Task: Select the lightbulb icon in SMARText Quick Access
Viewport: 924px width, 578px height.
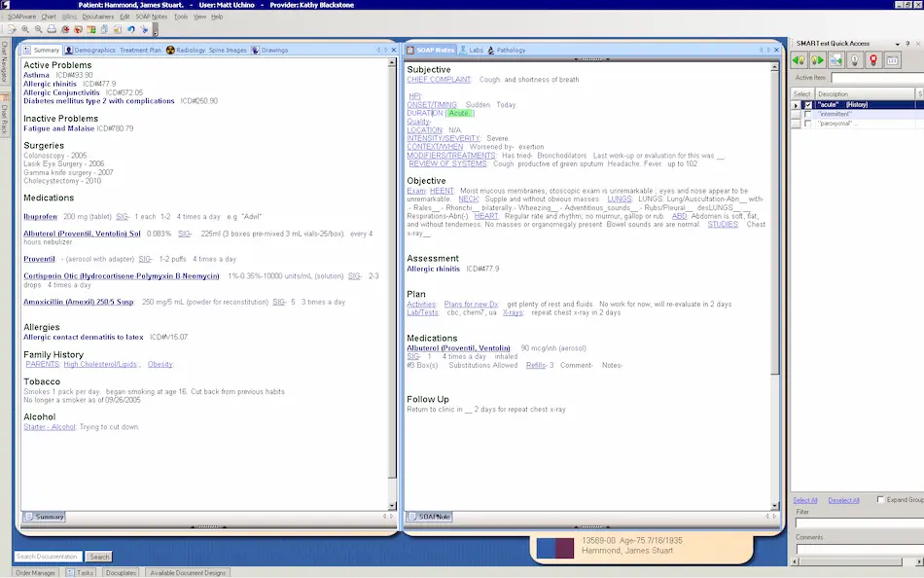Action: pyautogui.click(x=855, y=59)
